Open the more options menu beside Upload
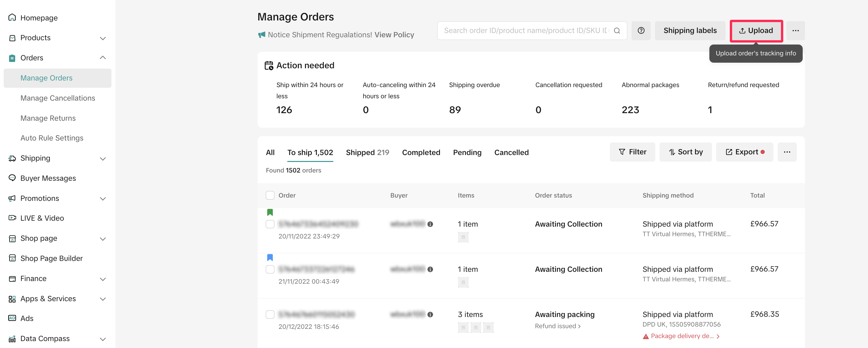868x348 pixels. 795,31
